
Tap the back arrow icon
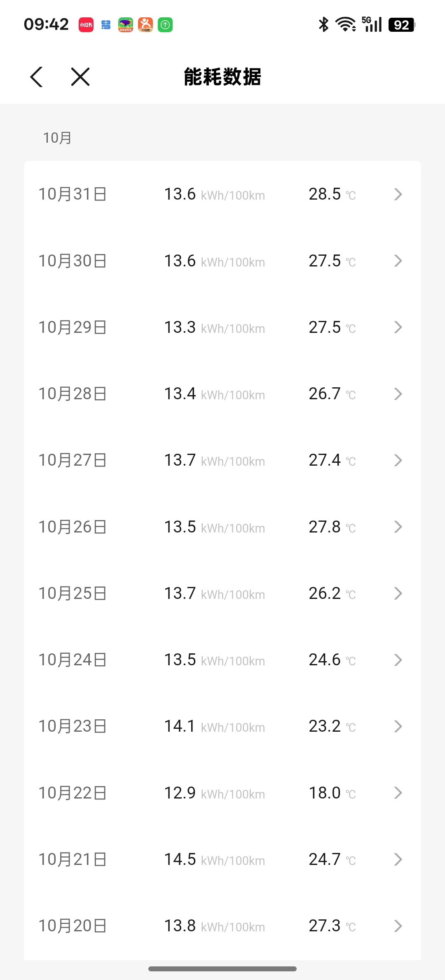coord(37,77)
